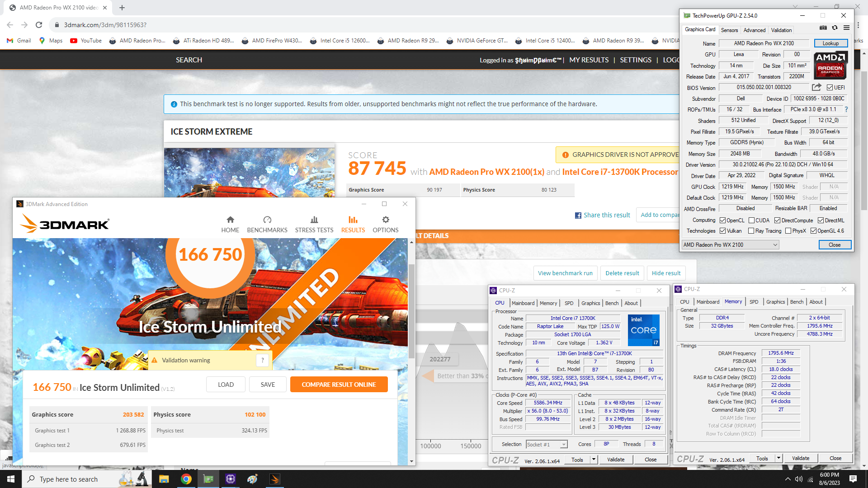This screenshot has height=488, width=868.
Task: Open the Windows Start menu
Action: (x=11, y=479)
